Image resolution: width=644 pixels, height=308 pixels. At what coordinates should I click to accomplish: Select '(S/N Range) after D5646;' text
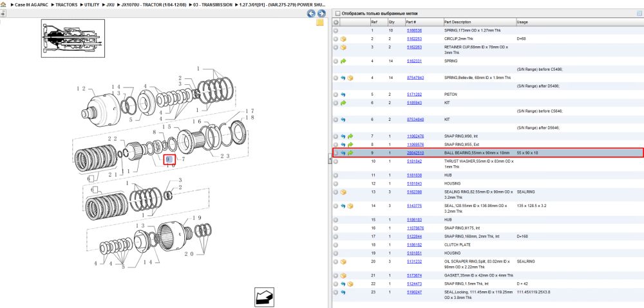[538, 128]
